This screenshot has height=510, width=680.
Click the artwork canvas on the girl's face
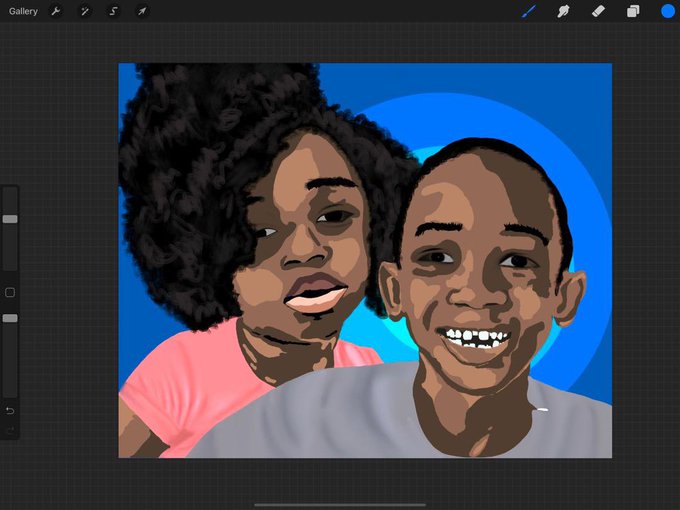pos(304,243)
